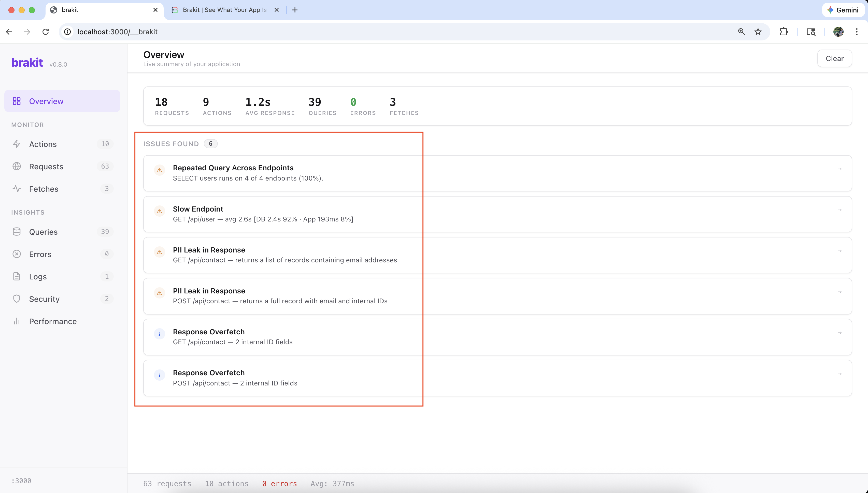Expand the Repeated Query Across Endpoints issue
This screenshot has width=868, height=493.
coord(840,169)
